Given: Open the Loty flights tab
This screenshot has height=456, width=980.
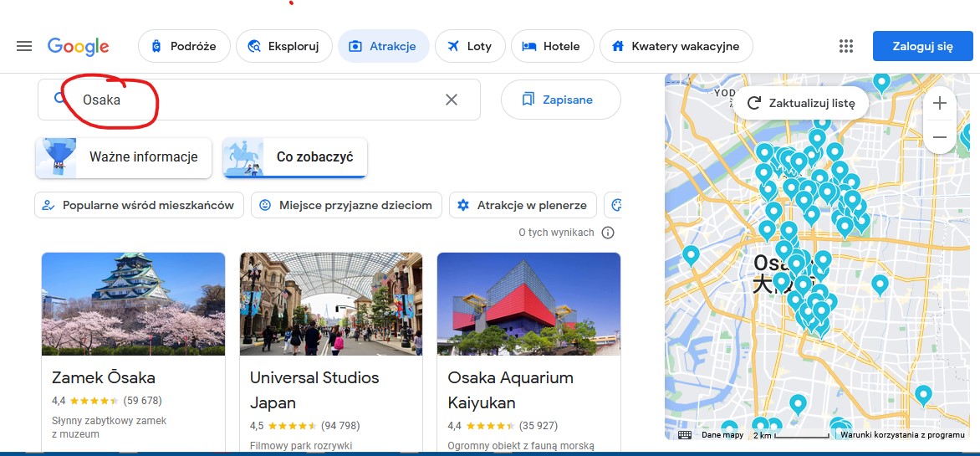Looking at the screenshot, I should [x=470, y=46].
